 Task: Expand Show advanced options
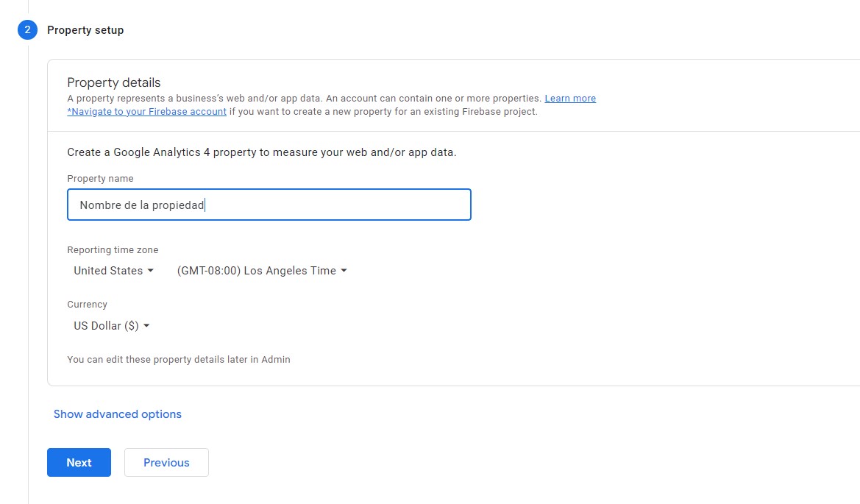(118, 414)
